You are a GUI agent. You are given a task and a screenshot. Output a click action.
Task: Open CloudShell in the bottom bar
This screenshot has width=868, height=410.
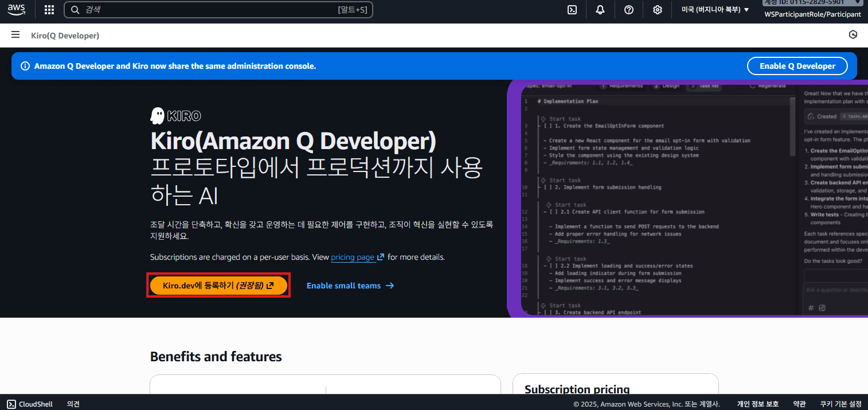point(30,404)
